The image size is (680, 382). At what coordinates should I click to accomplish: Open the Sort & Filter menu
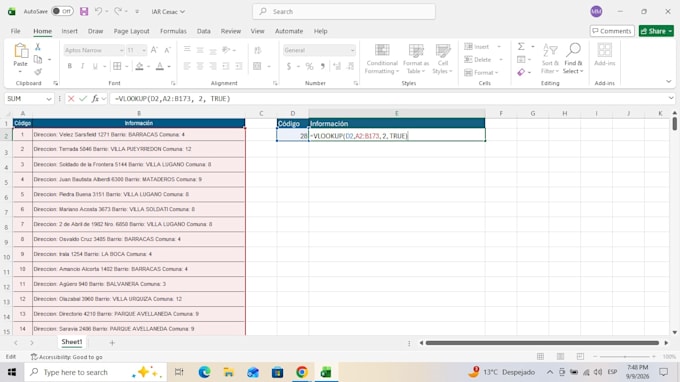coord(550,59)
